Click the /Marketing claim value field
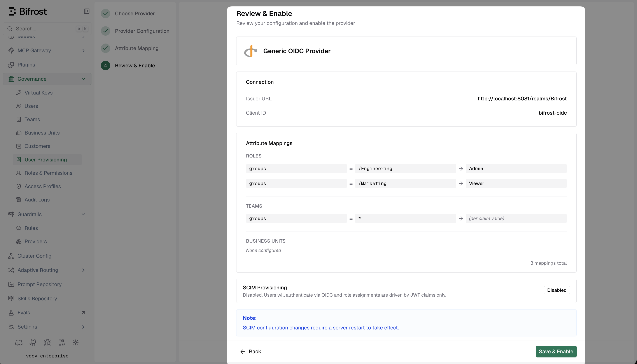637x364 pixels. pyautogui.click(x=405, y=184)
